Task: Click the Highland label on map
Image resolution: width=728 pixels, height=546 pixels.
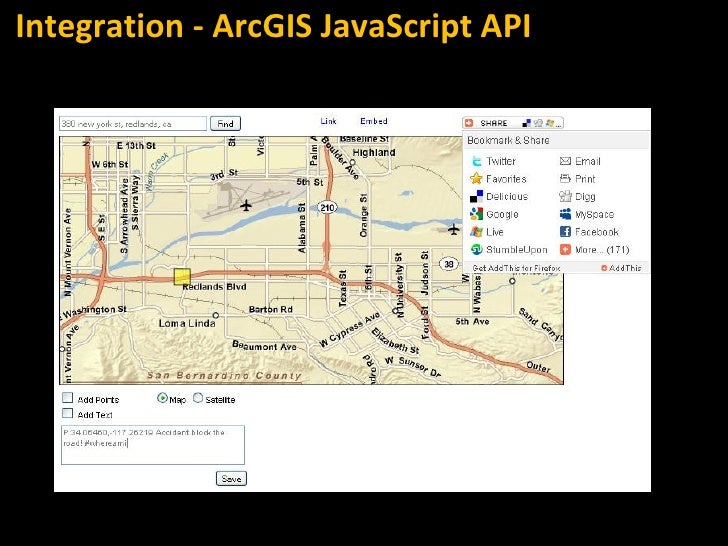Action: pyautogui.click(x=374, y=152)
